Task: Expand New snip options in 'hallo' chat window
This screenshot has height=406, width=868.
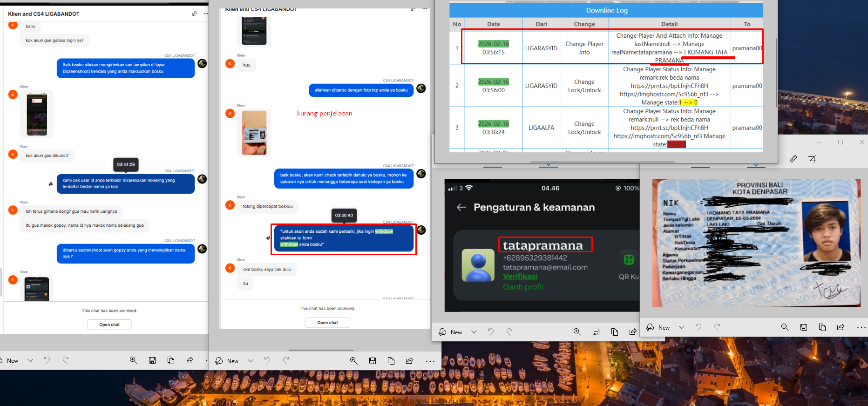Action: [30, 360]
